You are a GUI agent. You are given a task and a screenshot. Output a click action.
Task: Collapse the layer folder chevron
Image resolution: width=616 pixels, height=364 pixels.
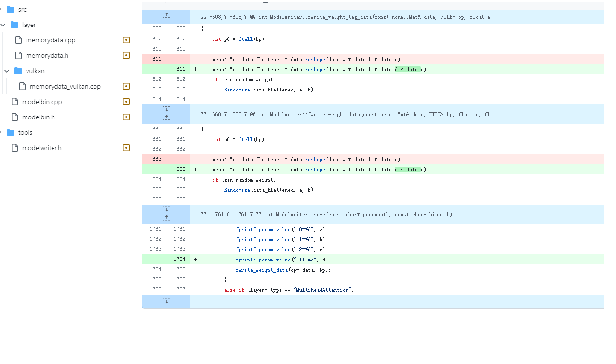[3, 25]
